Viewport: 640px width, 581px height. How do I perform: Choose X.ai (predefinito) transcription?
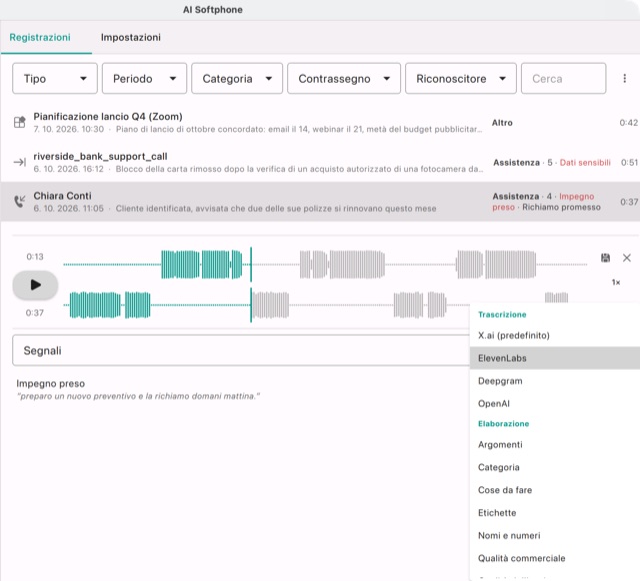[555, 335]
